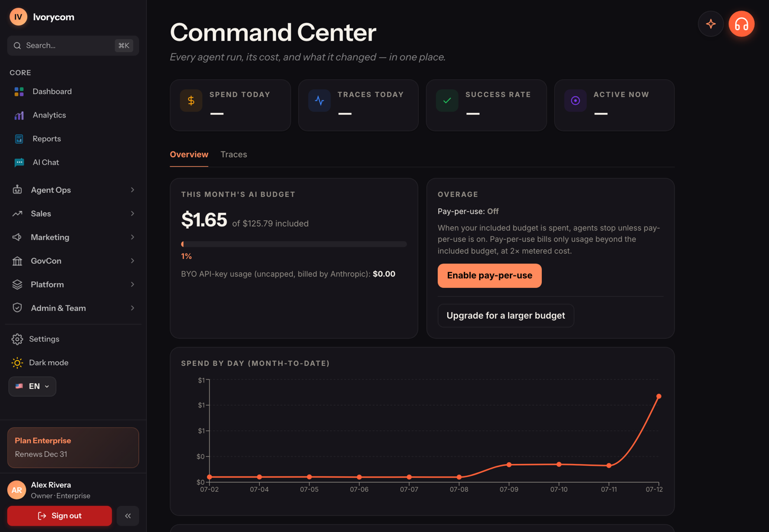Open Reports in the sidebar
This screenshot has height=532, width=769.
pos(73,139)
